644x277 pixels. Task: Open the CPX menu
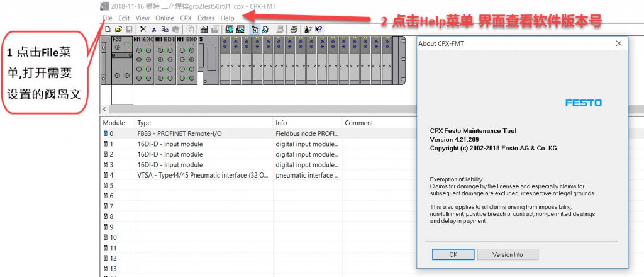click(186, 18)
